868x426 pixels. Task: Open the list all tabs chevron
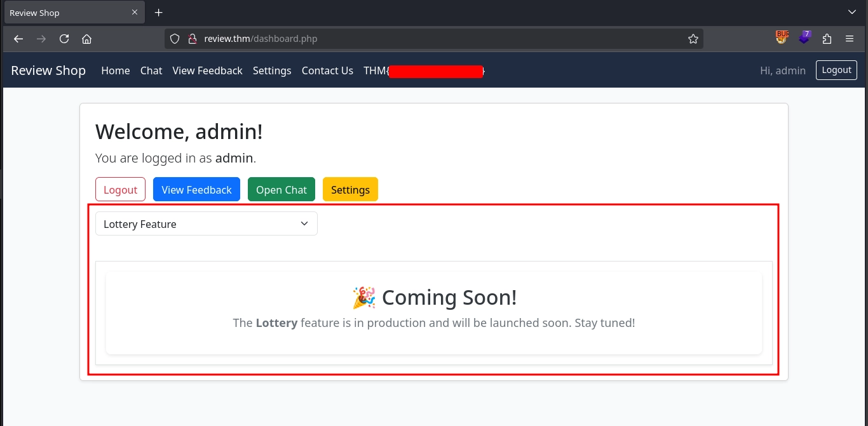pyautogui.click(x=852, y=12)
